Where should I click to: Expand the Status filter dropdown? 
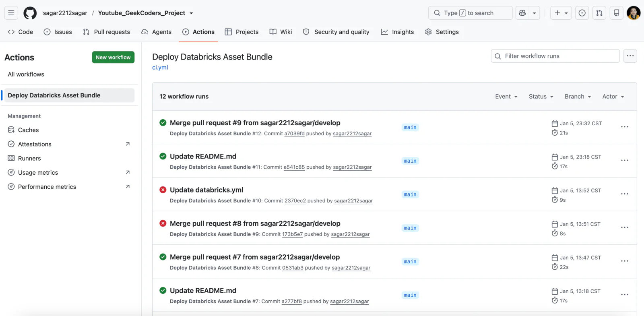tap(541, 97)
